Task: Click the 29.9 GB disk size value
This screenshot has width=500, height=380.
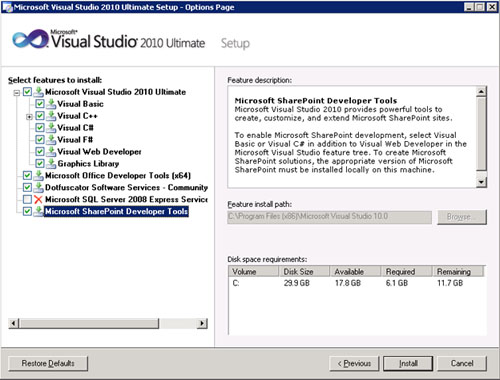Action: tap(297, 283)
